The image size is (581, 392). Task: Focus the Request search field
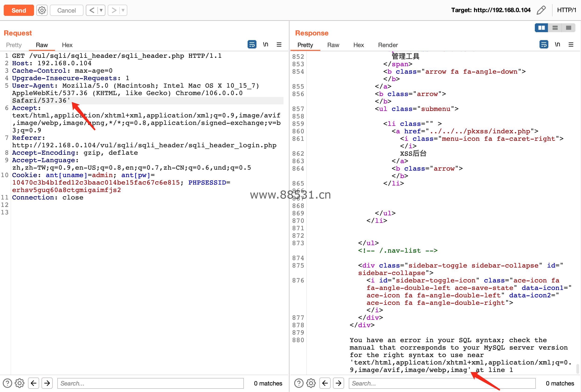click(151, 383)
